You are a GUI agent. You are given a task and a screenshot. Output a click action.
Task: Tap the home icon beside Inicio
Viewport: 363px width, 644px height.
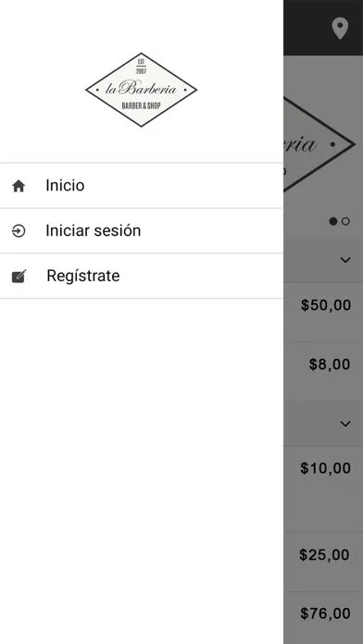click(19, 186)
